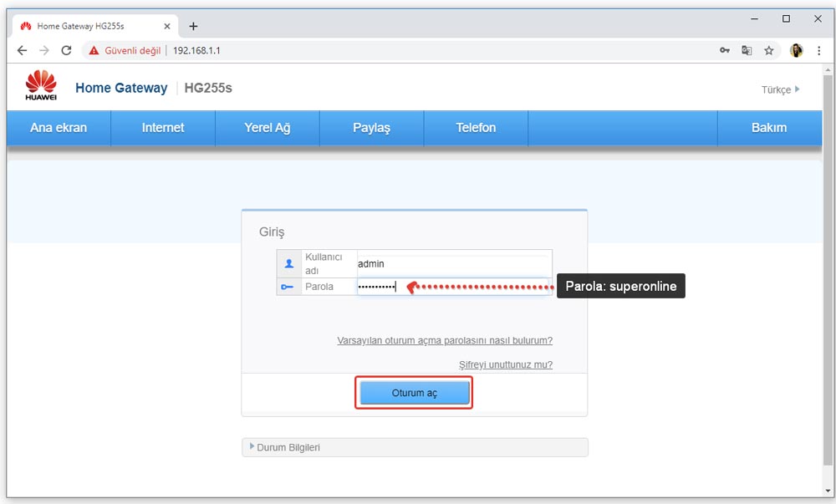Viewport: 836px width, 504px height.
Task: Go to the Yerel Ağ tab
Action: tap(267, 128)
